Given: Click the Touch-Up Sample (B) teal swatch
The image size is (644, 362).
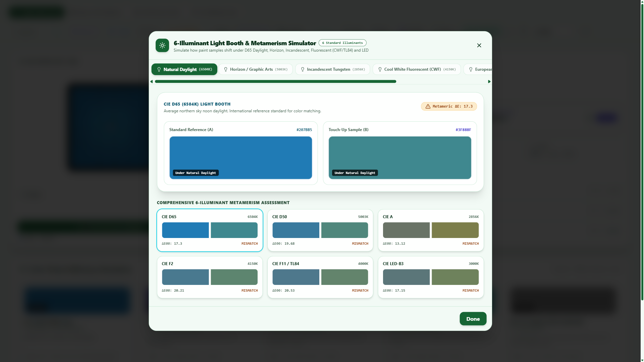Looking at the screenshot, I should (x=400, y=158).
